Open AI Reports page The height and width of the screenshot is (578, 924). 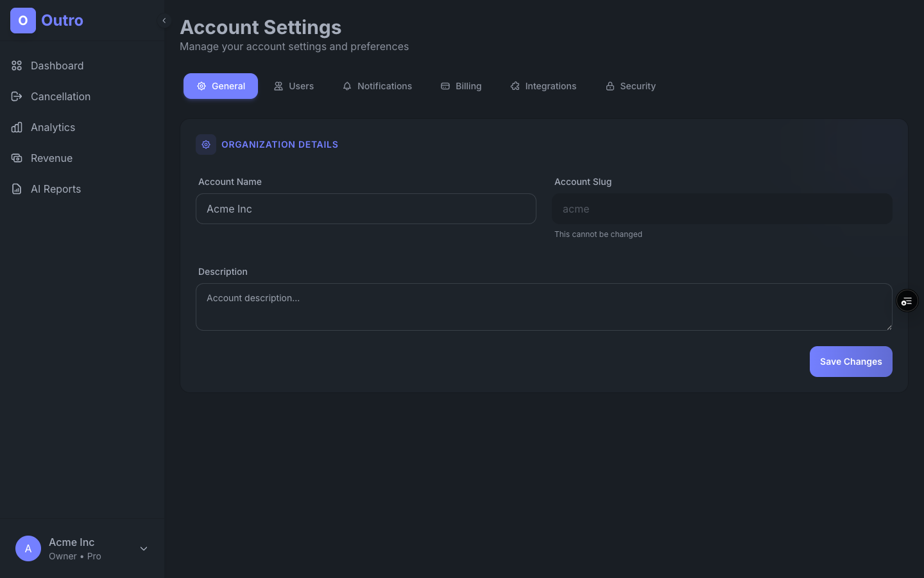(82, 189)
